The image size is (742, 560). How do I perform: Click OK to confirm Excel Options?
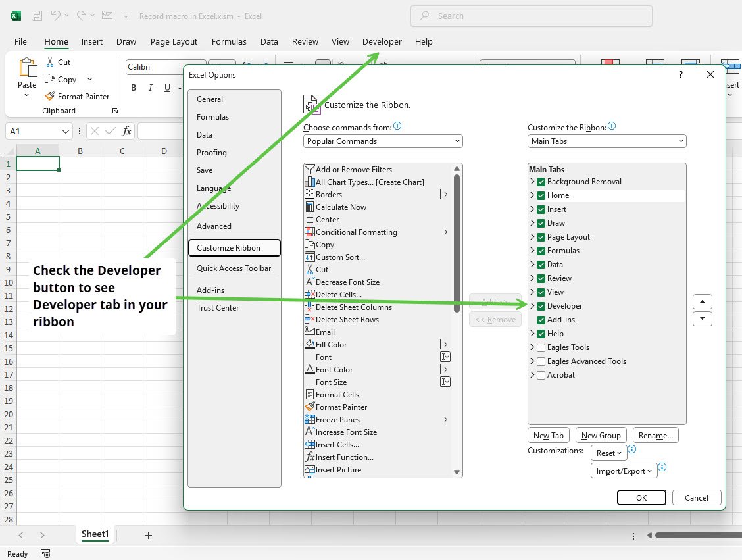click(x=641, y=497)
